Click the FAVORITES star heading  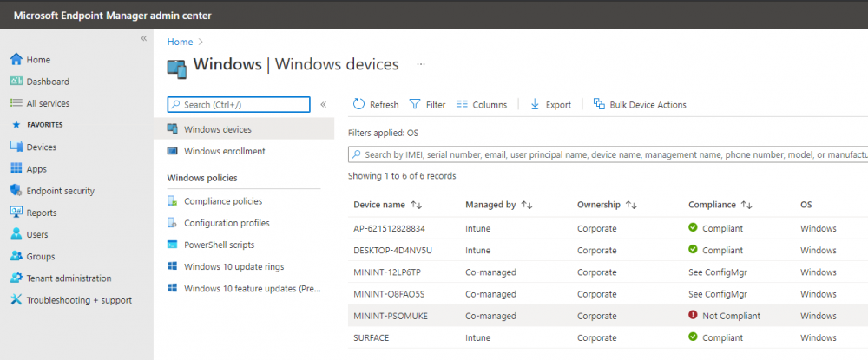[37, 125]
